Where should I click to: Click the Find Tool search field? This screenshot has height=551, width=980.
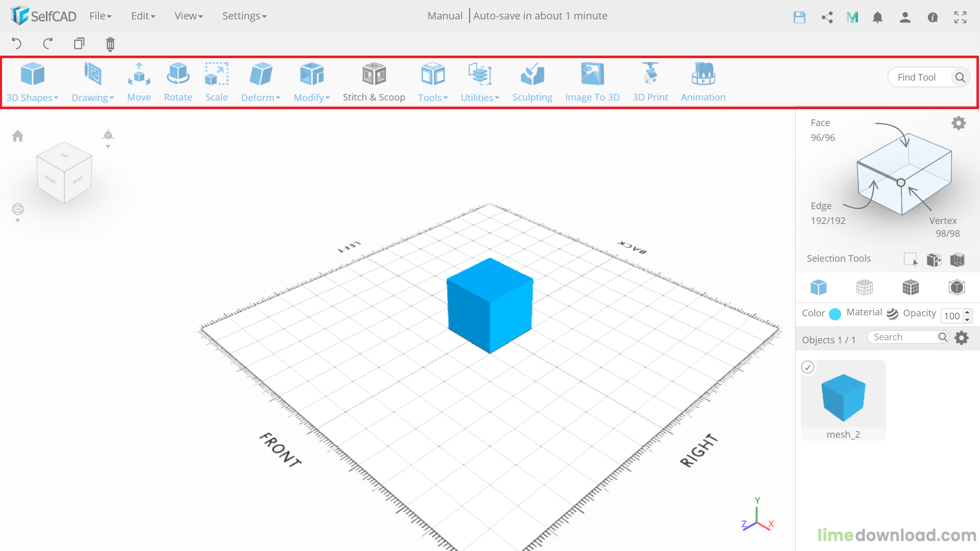[923, 78]
